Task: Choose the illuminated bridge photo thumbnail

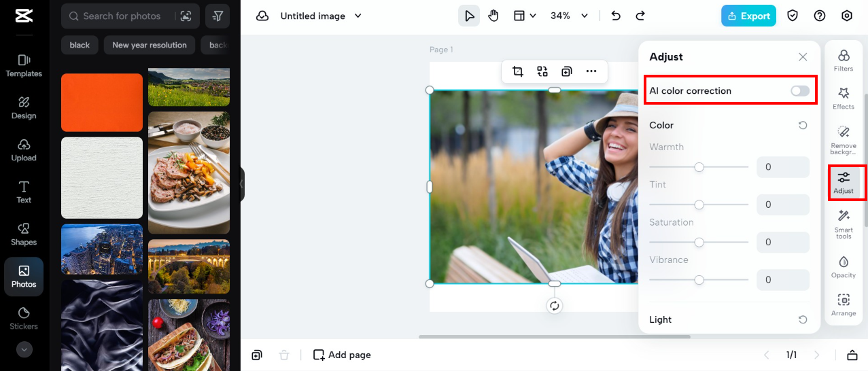Action: click(x=189, y=266)
